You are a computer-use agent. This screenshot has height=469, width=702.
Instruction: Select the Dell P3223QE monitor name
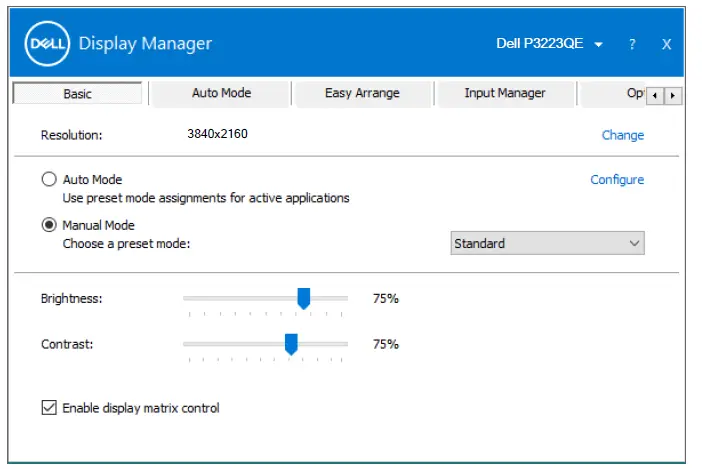tap(539, 43)
